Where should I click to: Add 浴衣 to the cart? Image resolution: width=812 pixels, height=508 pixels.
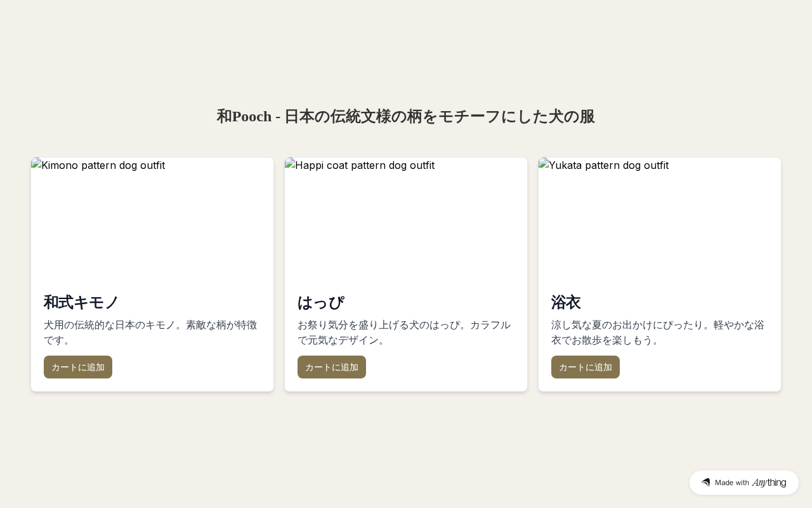(x=586, y=367)
